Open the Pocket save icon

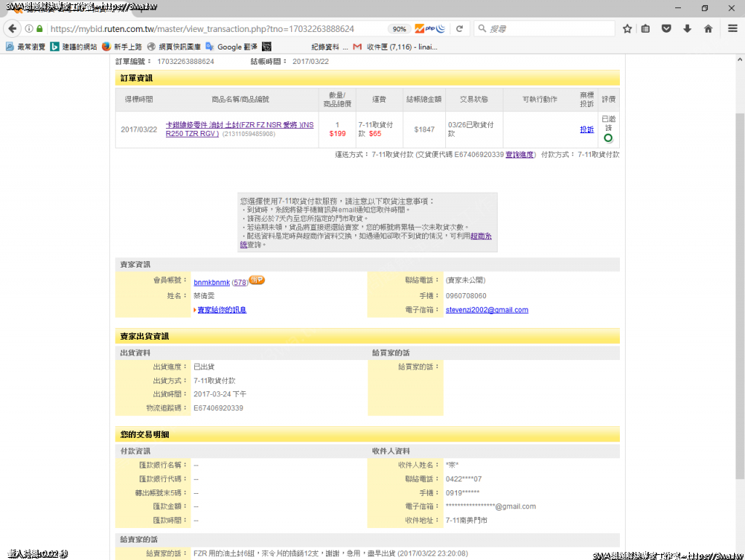click(666, 29)
